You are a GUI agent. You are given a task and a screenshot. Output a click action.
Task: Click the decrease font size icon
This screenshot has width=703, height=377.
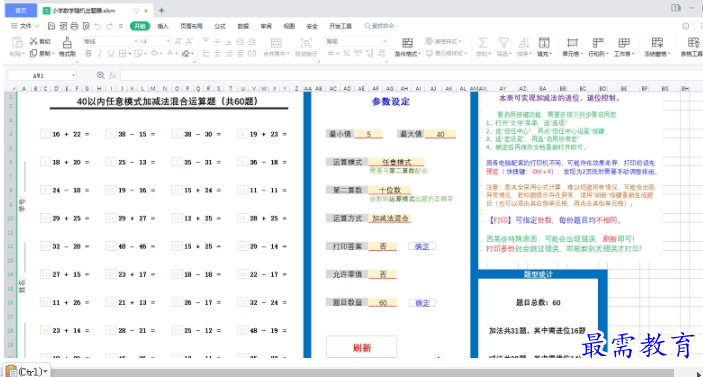[x=190, y=41]
